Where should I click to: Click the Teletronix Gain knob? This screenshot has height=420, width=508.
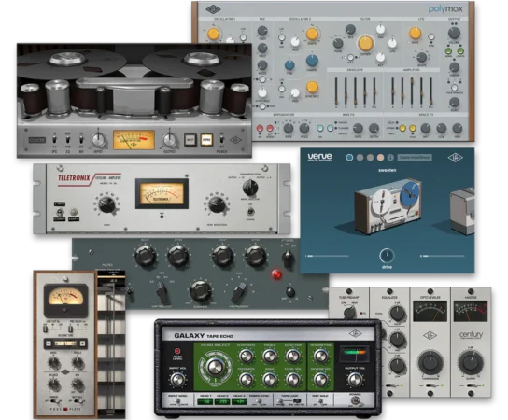tap(106, 204)
